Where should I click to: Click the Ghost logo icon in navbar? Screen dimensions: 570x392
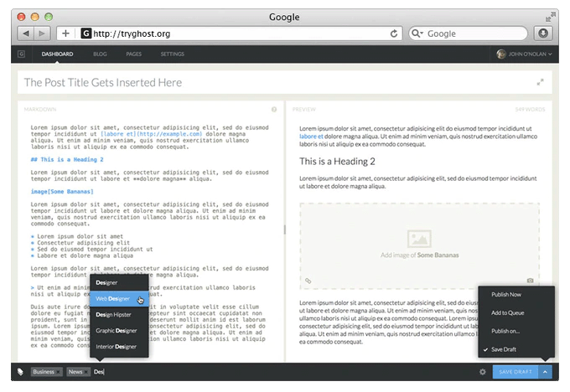(22, 54)
